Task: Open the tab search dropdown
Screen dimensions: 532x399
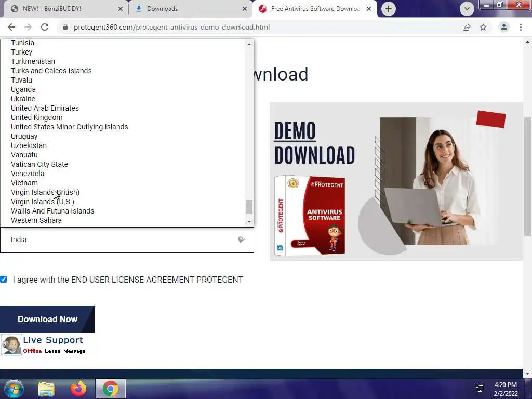Action: click(467, 9)
